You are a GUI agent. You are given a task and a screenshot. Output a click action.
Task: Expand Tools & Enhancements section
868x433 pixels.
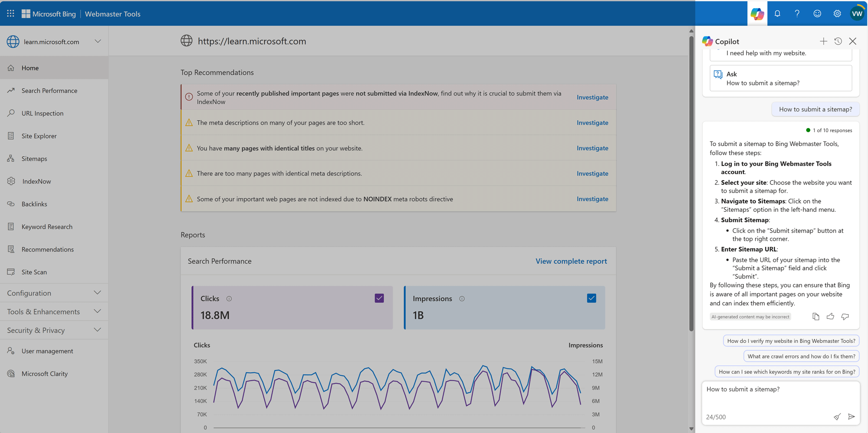pyautogui.click(x=54, y=312)
